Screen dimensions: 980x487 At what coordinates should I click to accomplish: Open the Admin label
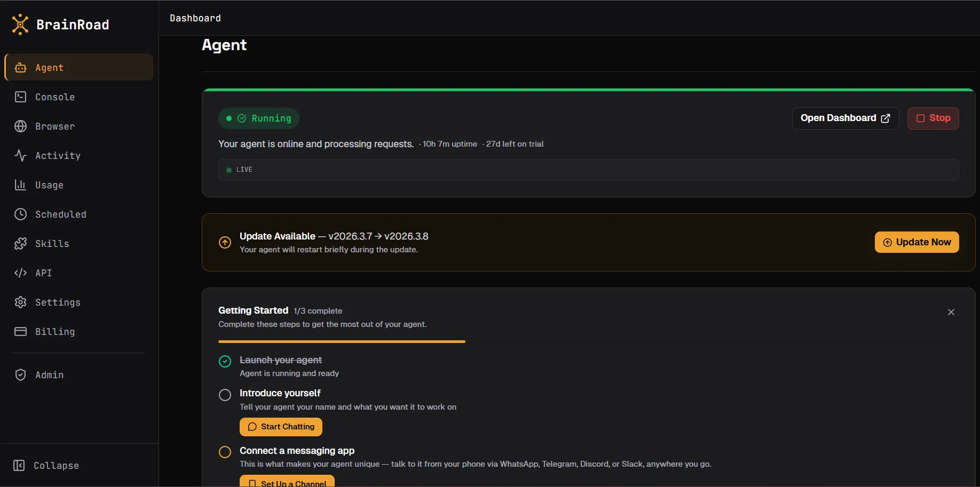[49, 374]
